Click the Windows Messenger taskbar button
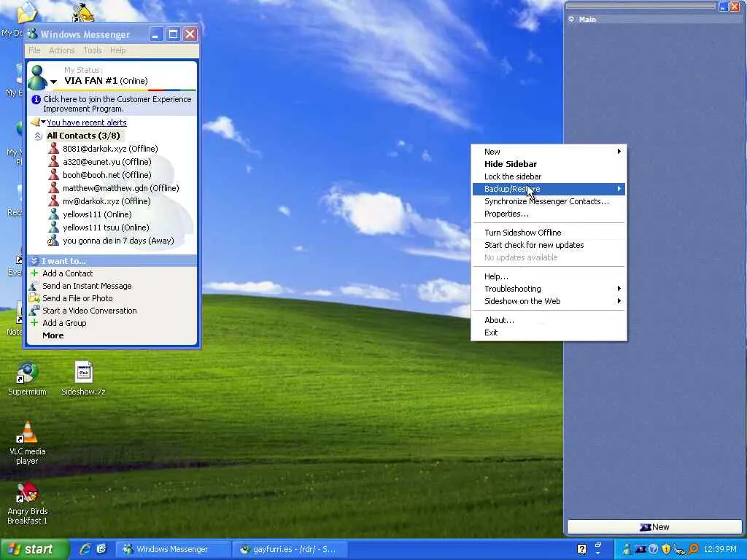Image resolution: width=747 pixels, height=560 pixels. [x=172, y=549]
